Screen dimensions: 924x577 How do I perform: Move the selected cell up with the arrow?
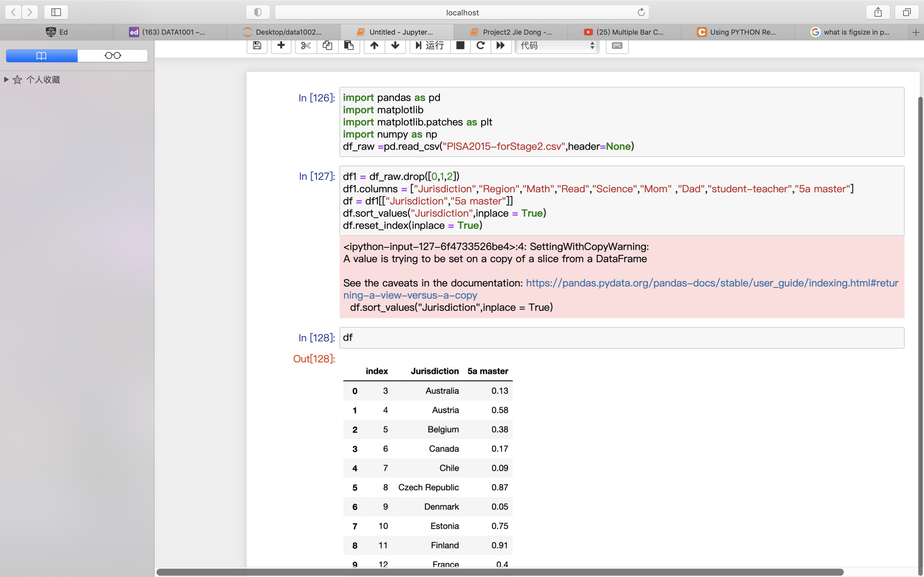(374, 46)
